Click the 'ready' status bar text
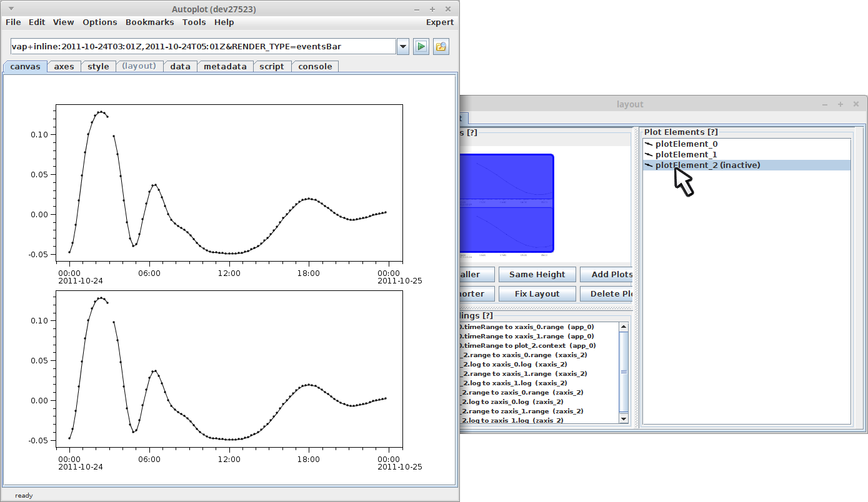This screenshot has height=502, width=868. pyautogui.click(x=24, y=495)
